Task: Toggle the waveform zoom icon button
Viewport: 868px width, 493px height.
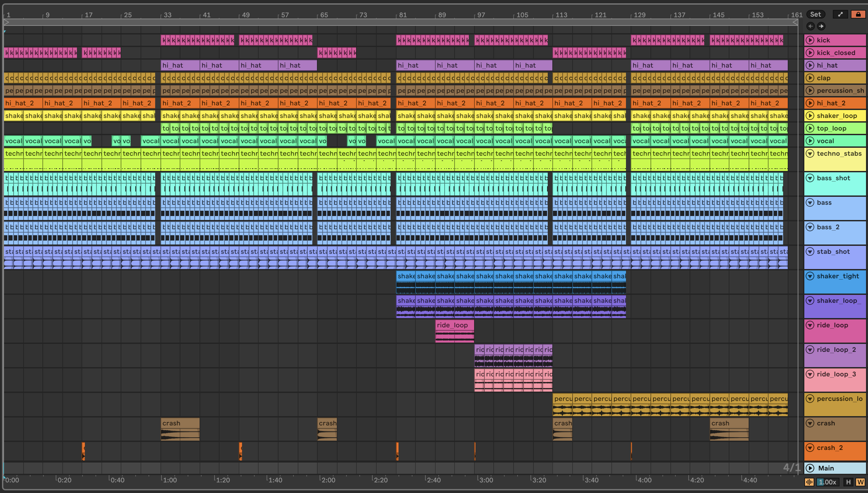Action: pyautogui.click(x=809, y=482)
